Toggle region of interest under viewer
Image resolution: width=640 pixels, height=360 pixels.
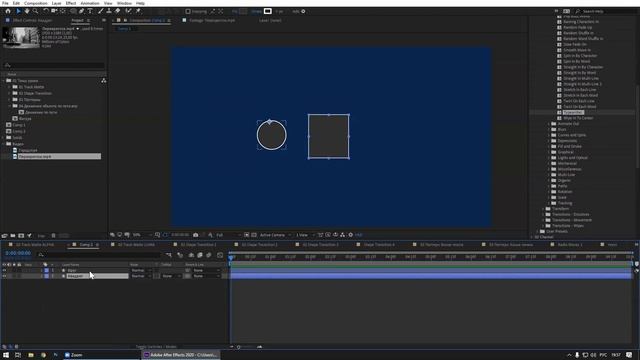247,235
